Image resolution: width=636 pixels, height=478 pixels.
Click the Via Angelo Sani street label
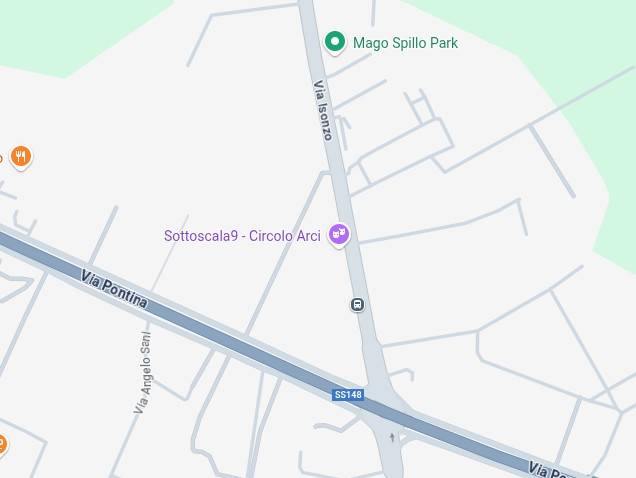tap(143, 372)
